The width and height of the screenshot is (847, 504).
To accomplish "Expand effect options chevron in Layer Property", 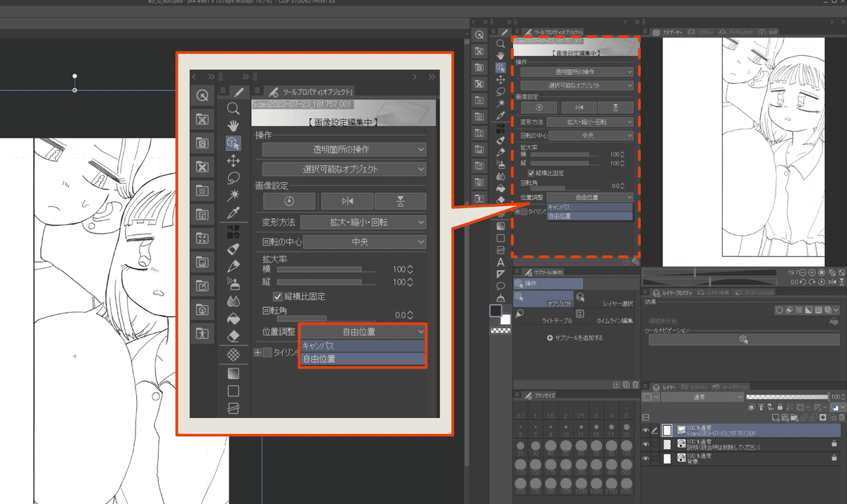I will [836, 309].
